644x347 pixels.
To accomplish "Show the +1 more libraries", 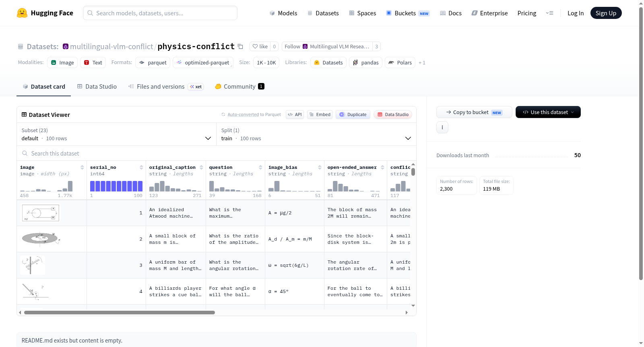I will tap(422, 62).
